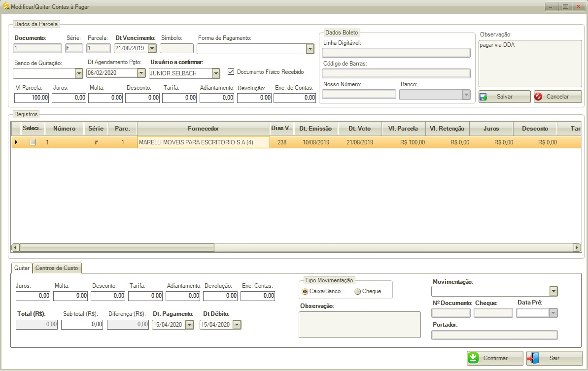Open the Dt Agendamento Pgto date dropdown
The height and width of the screenshot is (371, 588).
[141, 73]
